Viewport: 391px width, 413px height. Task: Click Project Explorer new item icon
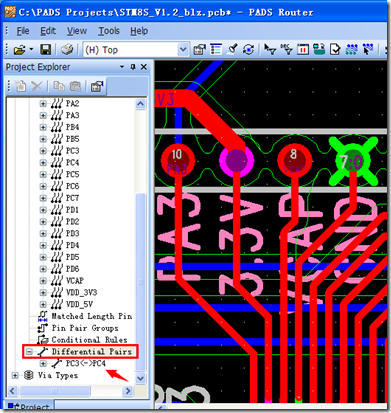coord(21,86)
